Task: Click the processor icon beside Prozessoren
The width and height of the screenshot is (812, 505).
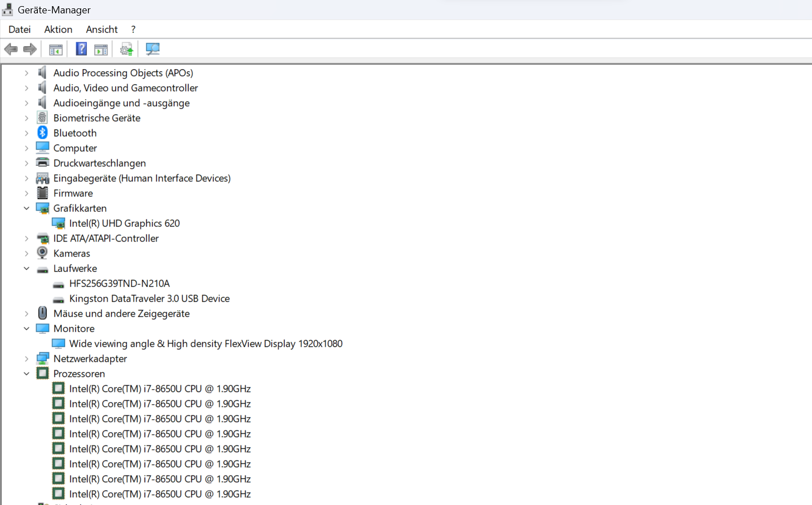Action: (x=42, y=374)
